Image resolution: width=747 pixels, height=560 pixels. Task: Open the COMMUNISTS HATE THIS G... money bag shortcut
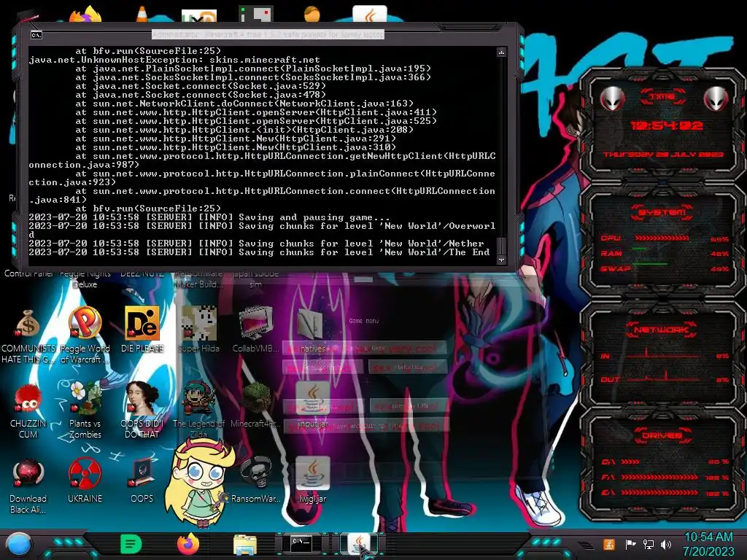pos(28,335)
